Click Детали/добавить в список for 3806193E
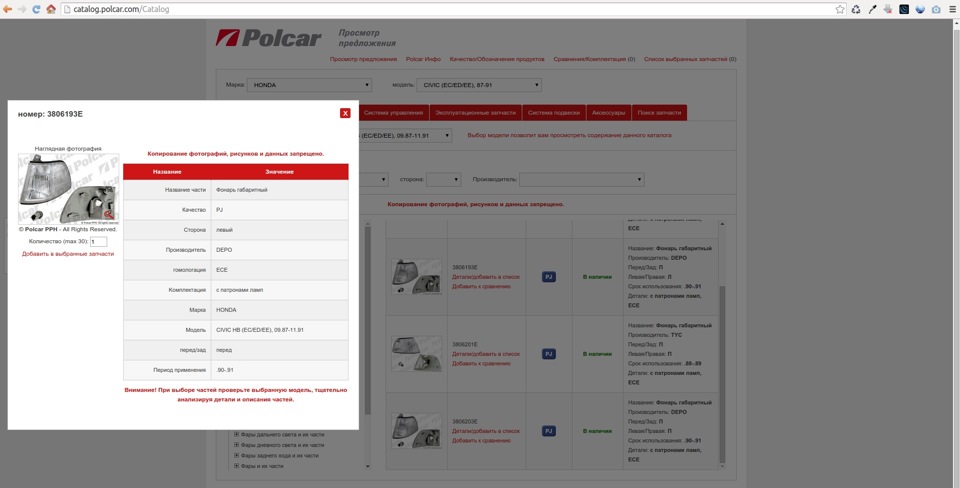 point(486,277)
